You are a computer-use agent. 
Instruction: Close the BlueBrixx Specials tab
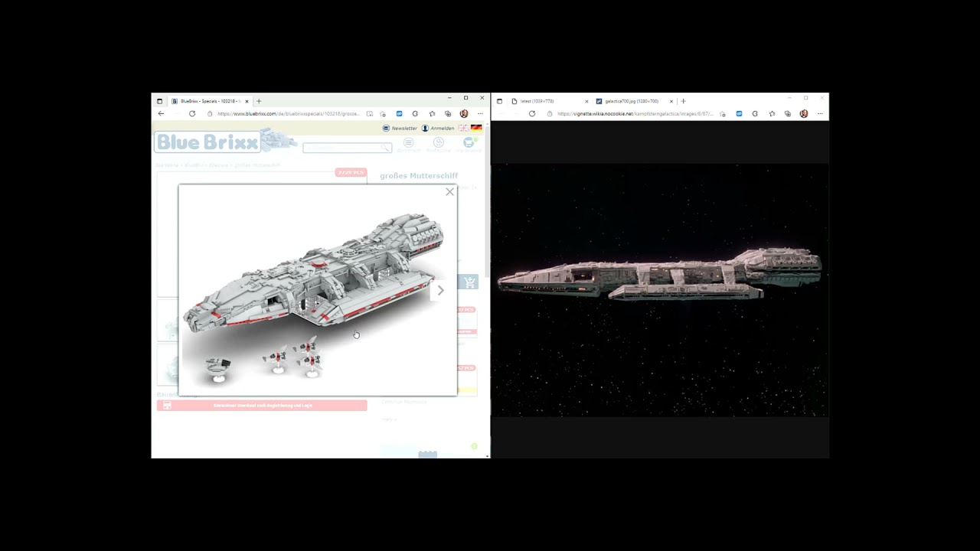tap(247, 101)
